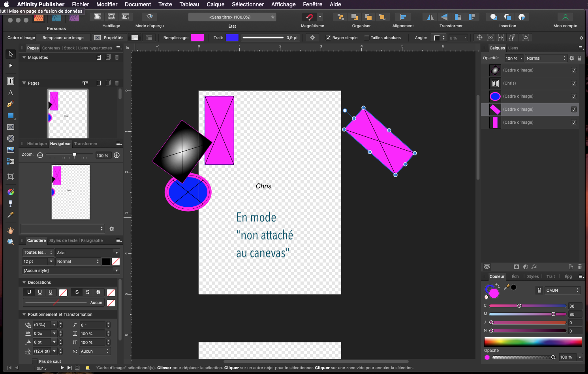Screen dimensions: 588x374
Task: Open the Tableau menu
Action: [189, 4]
